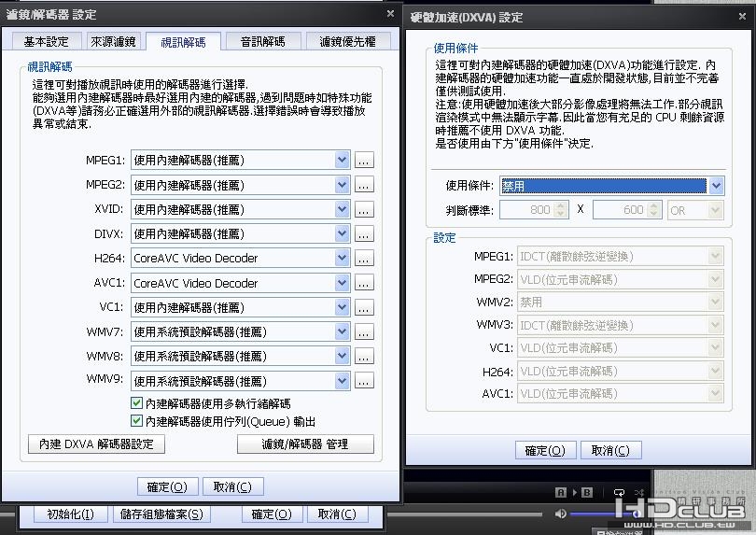Screen dimensions: 756x535
Task: Open the 基本設定 tab
Action: click(47, 41)
